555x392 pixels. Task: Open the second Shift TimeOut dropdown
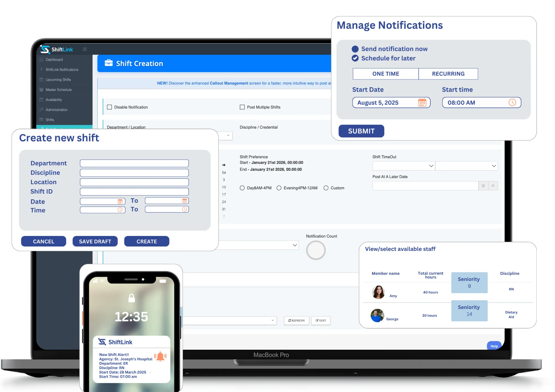pyautogui.click(x=466, y=166)
